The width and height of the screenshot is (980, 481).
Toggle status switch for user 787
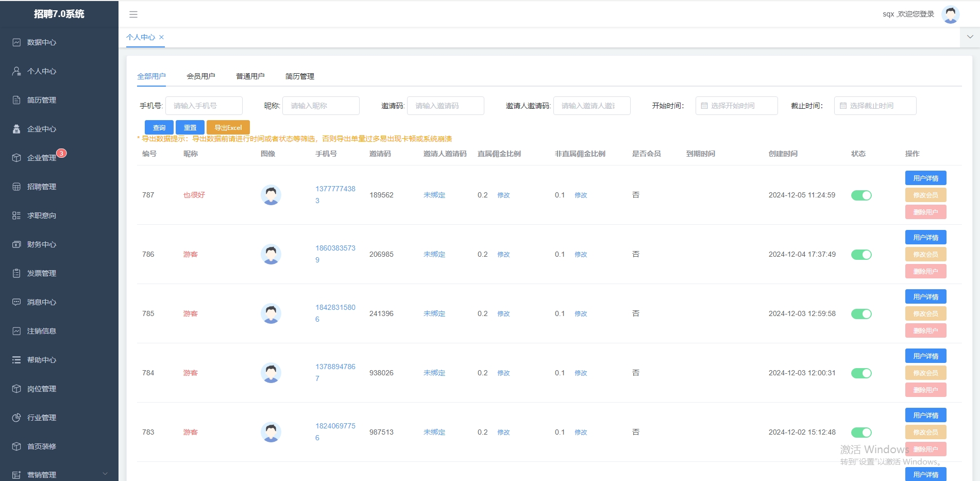[x=861, y=195]
